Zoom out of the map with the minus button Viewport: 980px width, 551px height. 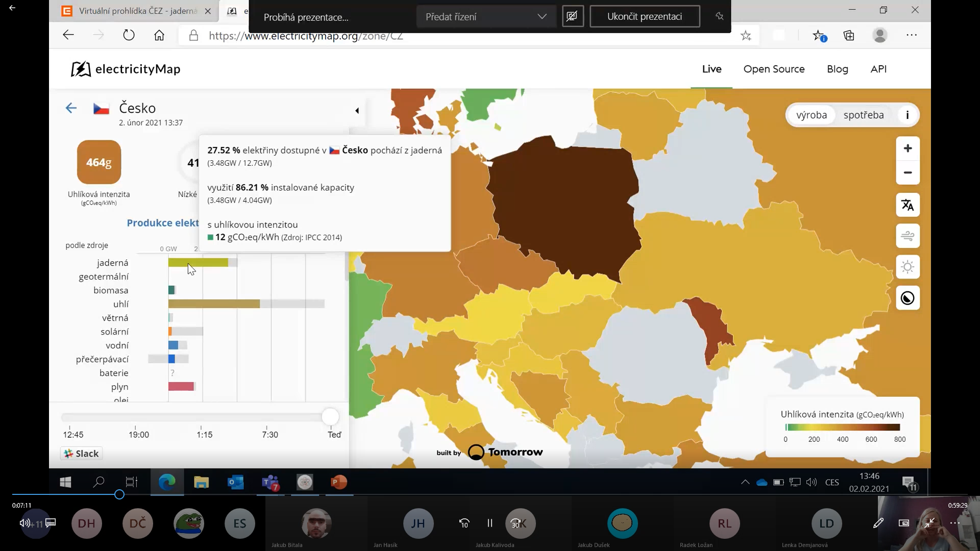pyautogui.click(x=908, y=172)
